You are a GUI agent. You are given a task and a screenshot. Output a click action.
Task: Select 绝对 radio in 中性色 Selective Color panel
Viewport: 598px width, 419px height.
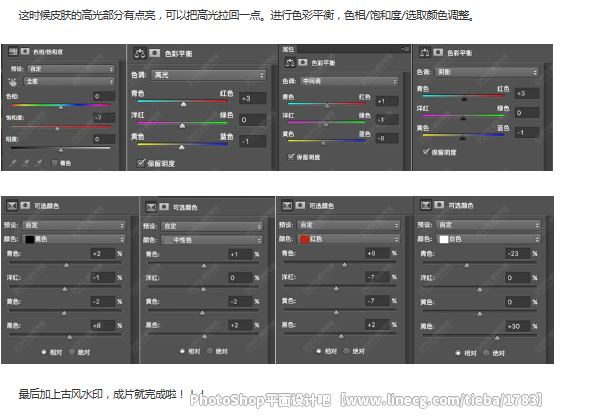(x=210, y=351)
